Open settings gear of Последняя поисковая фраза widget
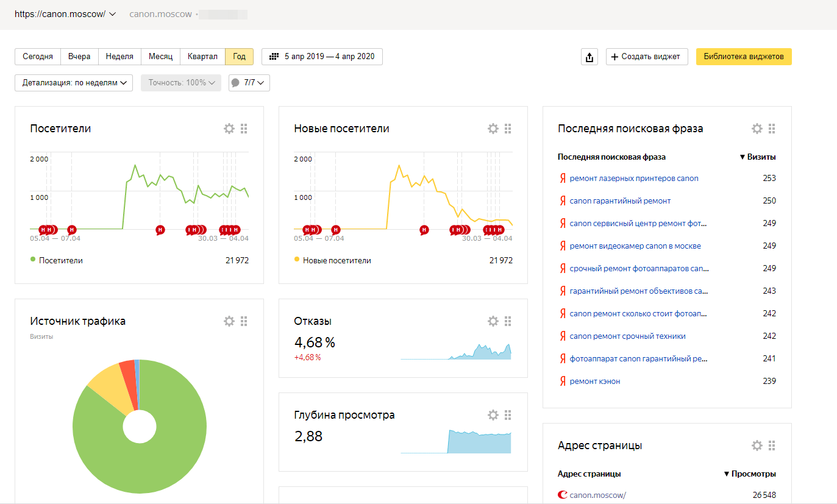This screenshot has height=504, width=837. [x=757, y=129]
